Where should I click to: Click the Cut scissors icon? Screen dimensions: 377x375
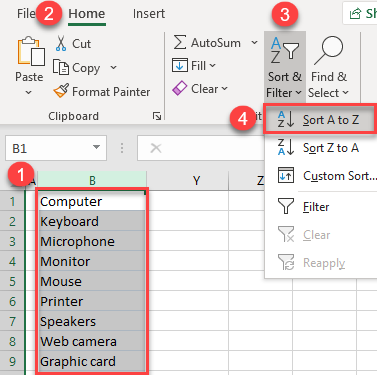tap(61, 44)
